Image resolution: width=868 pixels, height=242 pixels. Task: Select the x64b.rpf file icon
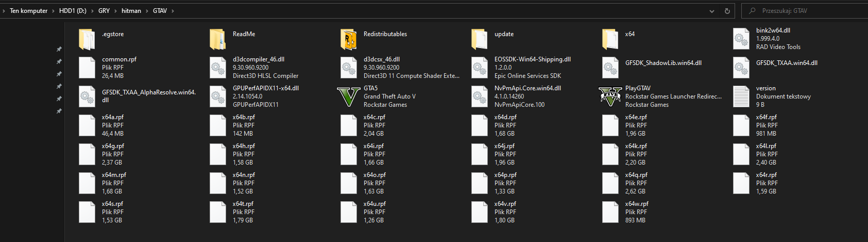(x=217, y=125)
